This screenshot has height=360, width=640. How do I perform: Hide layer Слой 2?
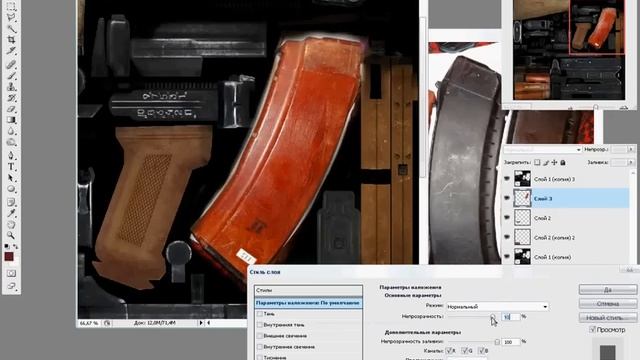click(x=507, y=218)
